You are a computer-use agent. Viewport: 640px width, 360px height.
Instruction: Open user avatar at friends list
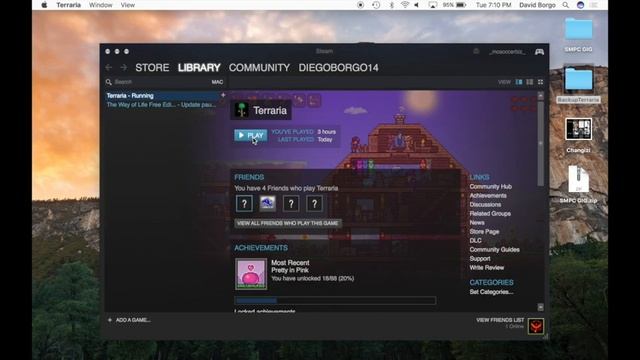(536, 326)
